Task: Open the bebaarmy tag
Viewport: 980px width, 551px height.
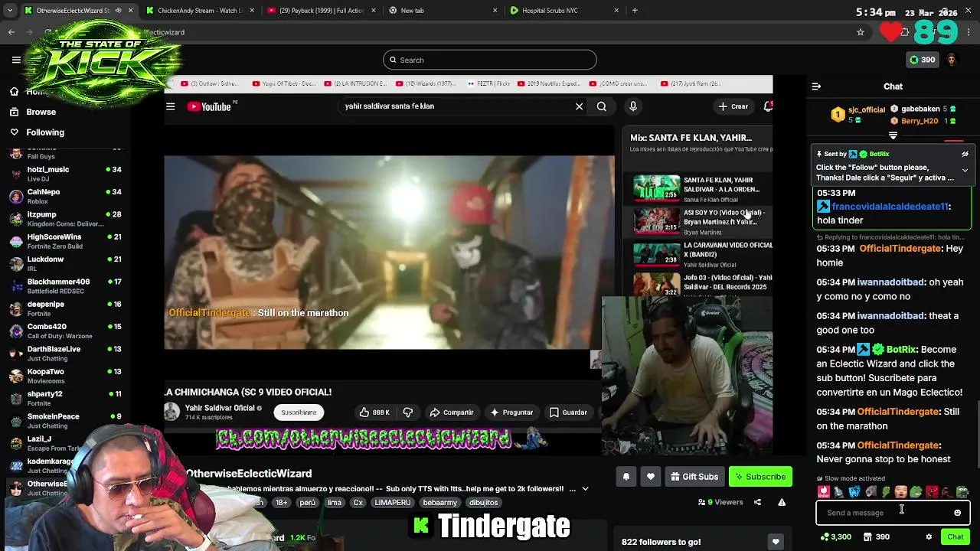Action: [x=439, y=503]
